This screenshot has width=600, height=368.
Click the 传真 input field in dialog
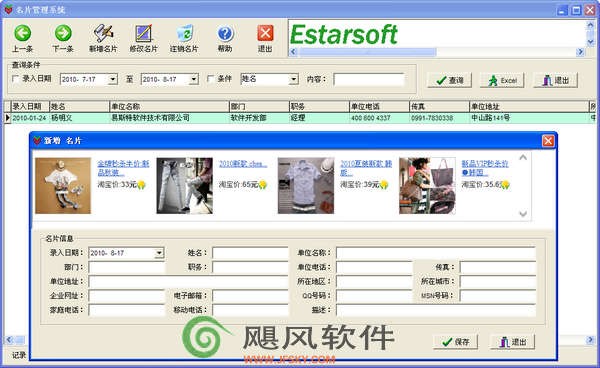(x=498, y=267)
